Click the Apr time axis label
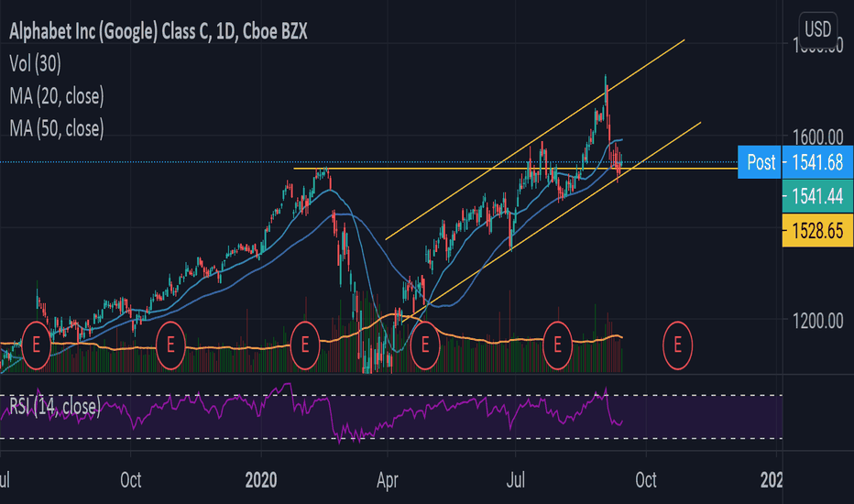854x504 pixels. [x=388, y=480]
